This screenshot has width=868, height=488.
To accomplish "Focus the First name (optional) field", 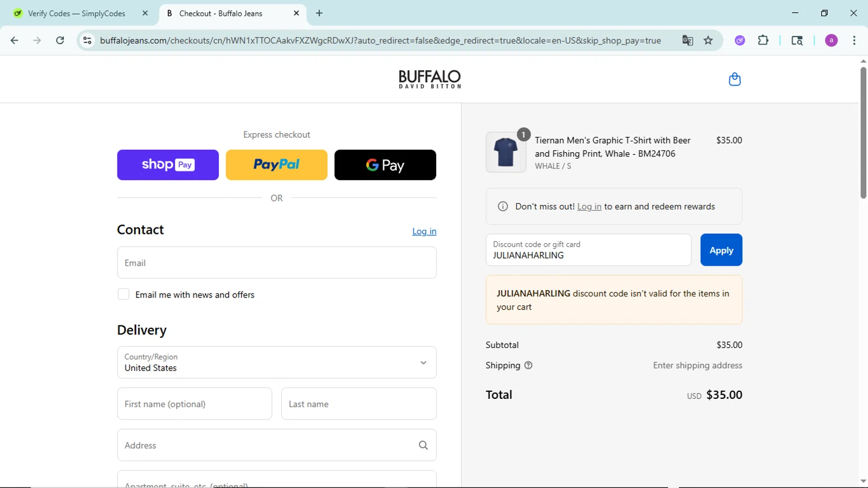I will pyautogui.click(x=194, y=404).
